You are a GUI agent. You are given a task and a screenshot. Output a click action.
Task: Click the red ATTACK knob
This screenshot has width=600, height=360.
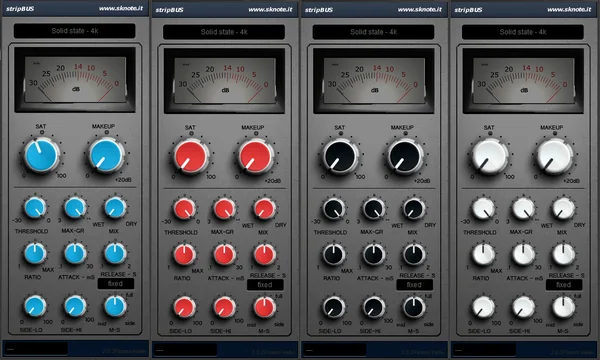click(224, 254)
